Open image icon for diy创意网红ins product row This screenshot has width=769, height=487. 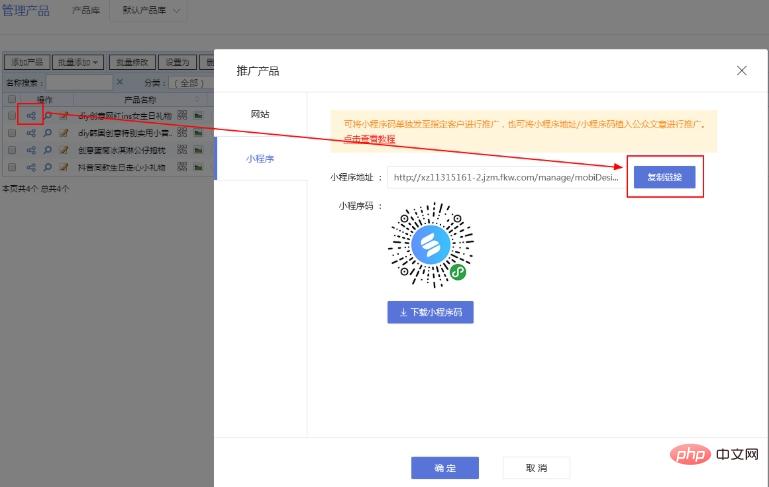198,116
